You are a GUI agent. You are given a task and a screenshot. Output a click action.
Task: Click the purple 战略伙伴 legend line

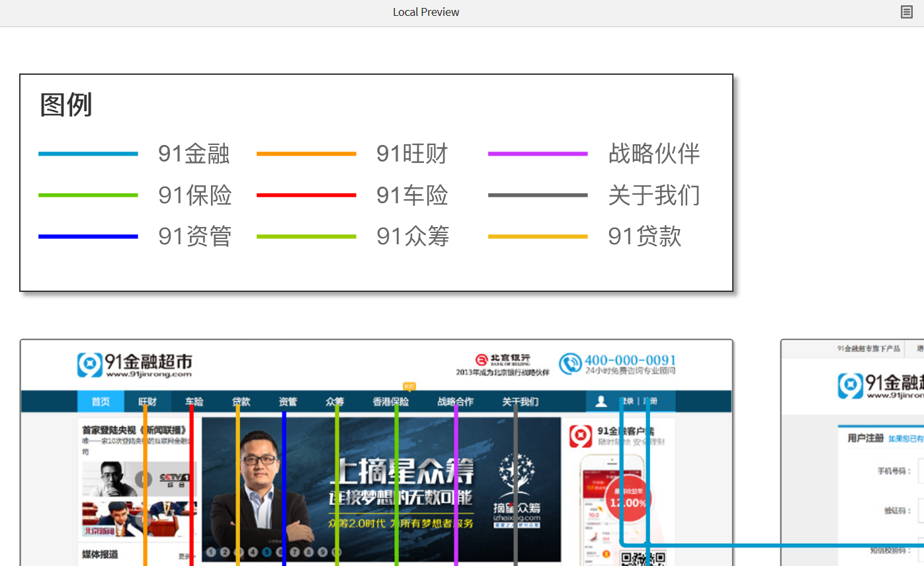coord(538,154)
